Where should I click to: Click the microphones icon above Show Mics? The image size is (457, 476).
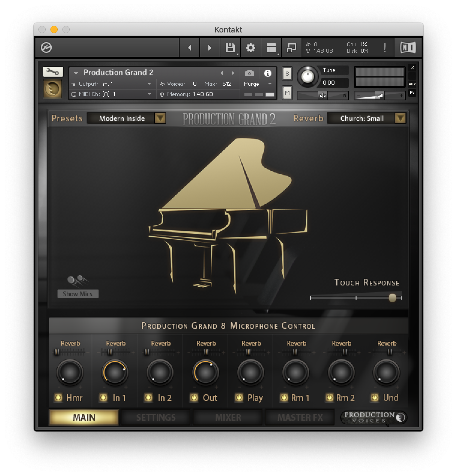pos(77,281)
